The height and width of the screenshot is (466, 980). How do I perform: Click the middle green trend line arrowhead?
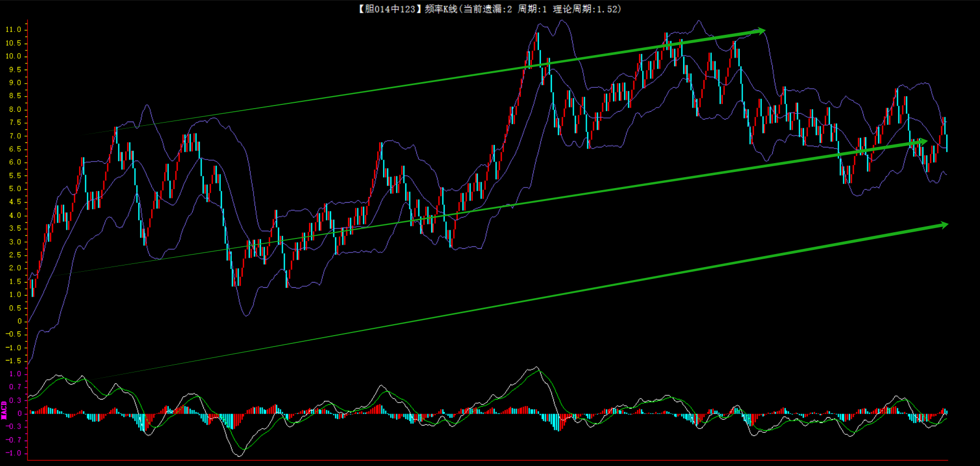coord(922,141)
